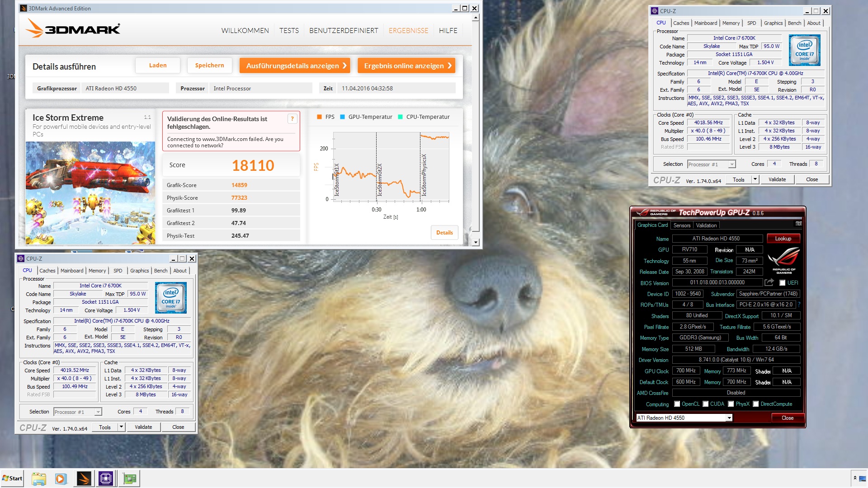Screen dimensions: 868x488
Task: Click the Bus Interface question mark in GPU-Z
Action: tap(799, 305)
